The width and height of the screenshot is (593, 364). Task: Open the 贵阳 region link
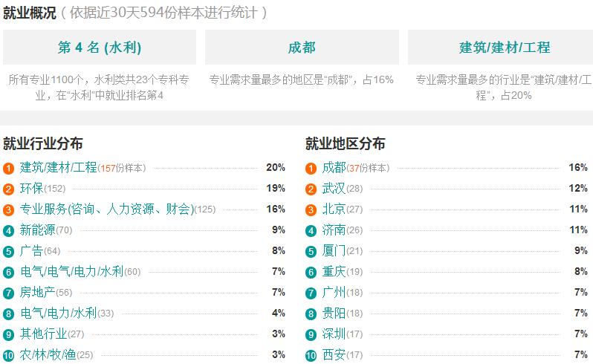coord(334,313)
